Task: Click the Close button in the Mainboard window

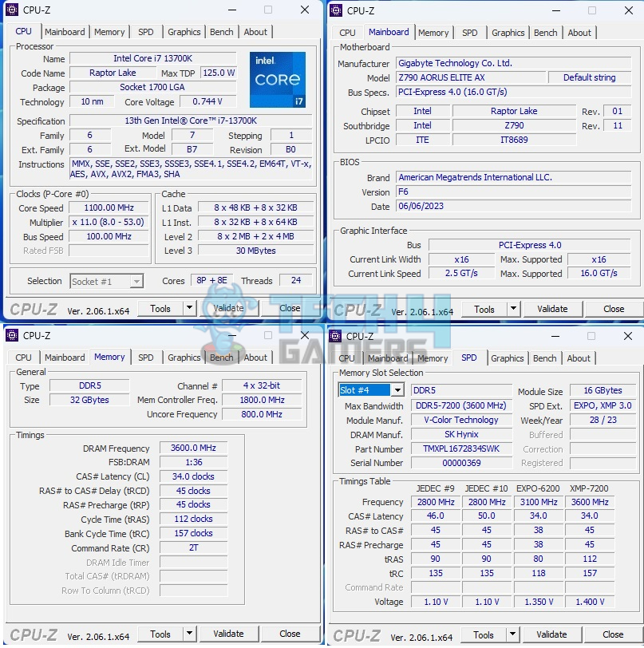Action: [614, 309]
